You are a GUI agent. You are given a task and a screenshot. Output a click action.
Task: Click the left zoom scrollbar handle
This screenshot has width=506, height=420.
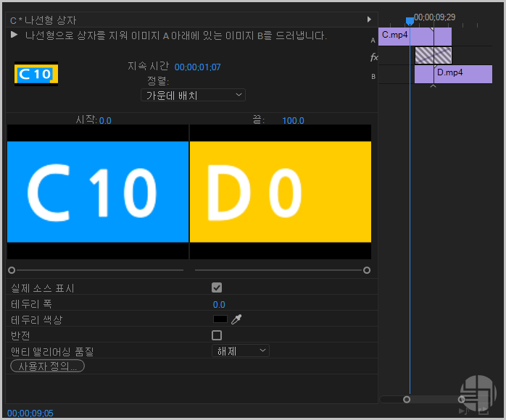point(407,400)
